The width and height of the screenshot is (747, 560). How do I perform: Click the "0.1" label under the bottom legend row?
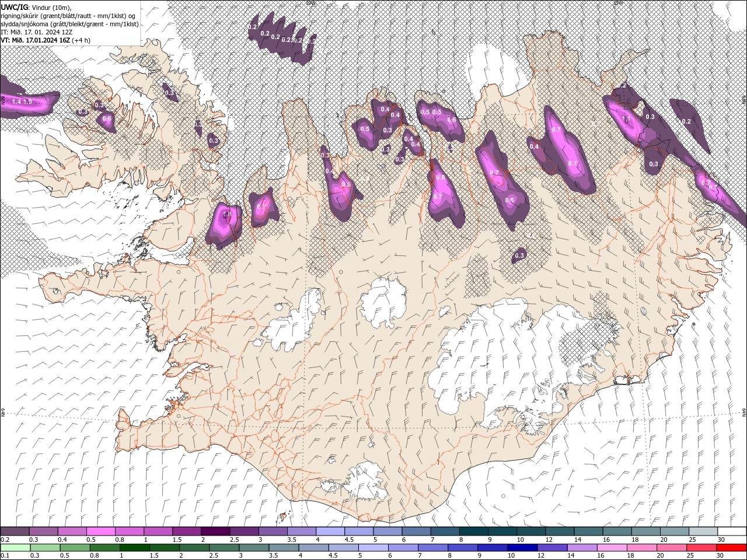[x=5, y=556]
